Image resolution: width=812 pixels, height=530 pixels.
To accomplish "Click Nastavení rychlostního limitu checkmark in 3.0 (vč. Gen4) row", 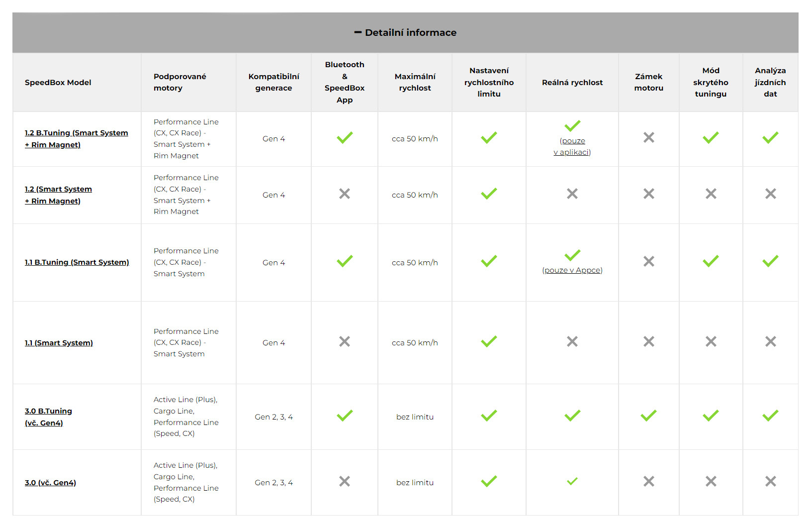I will (489, 481).
